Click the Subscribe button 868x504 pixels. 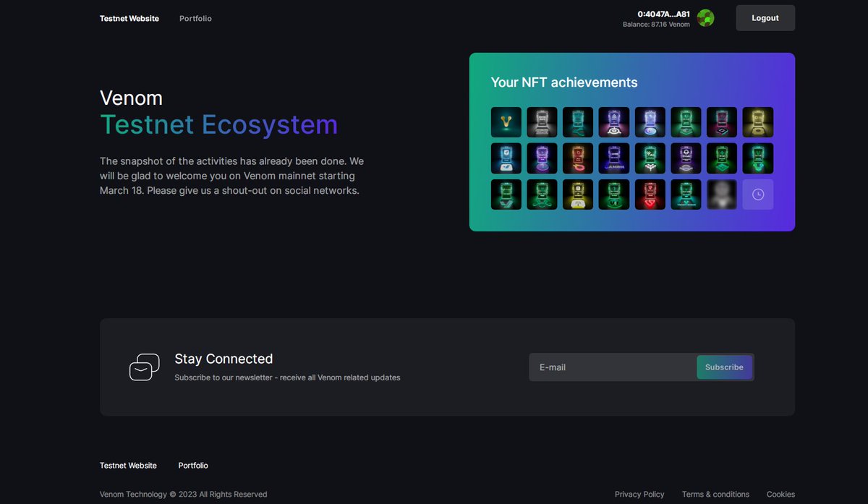tap(724, 367)
